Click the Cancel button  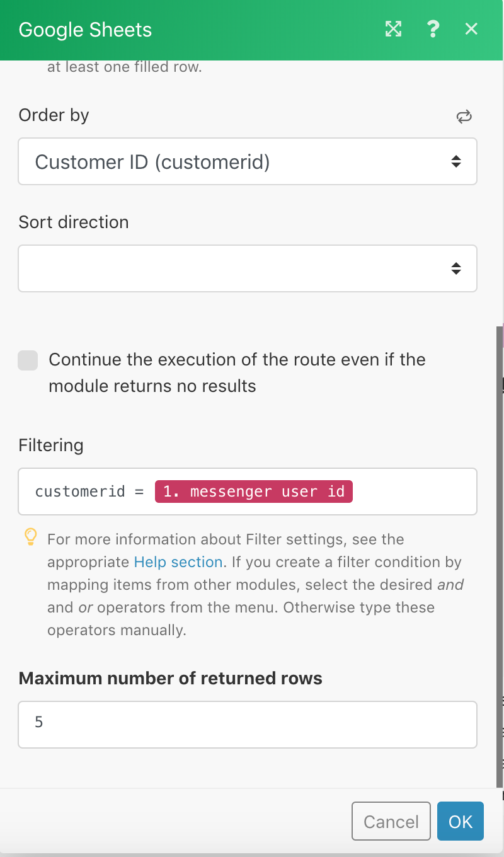point(391,821)
